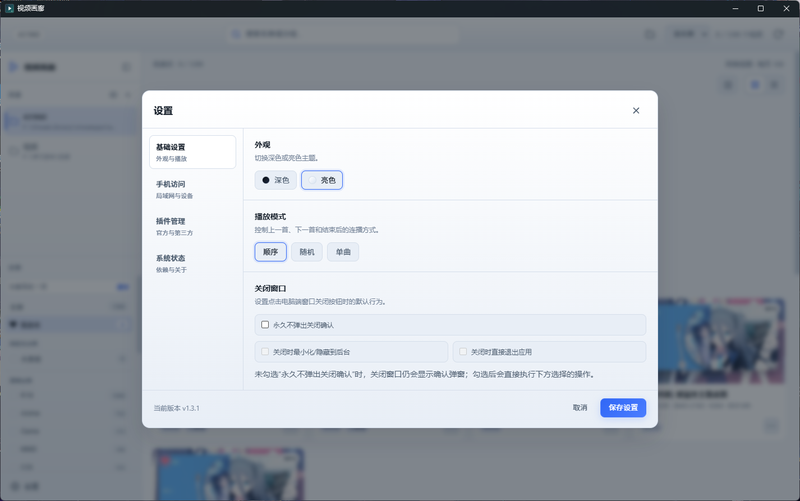
Task: Click the 关闭窗口 section heading
Action: tap(270, 289)
